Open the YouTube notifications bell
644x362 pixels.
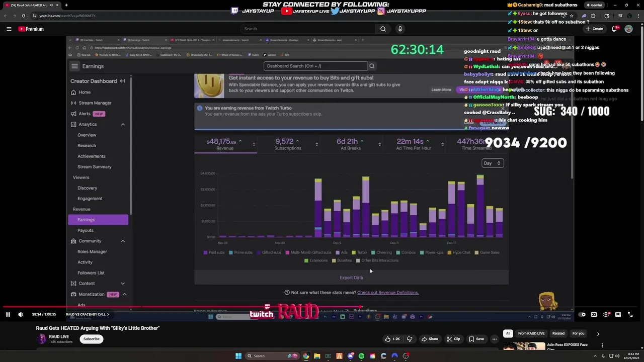(614, 29)
